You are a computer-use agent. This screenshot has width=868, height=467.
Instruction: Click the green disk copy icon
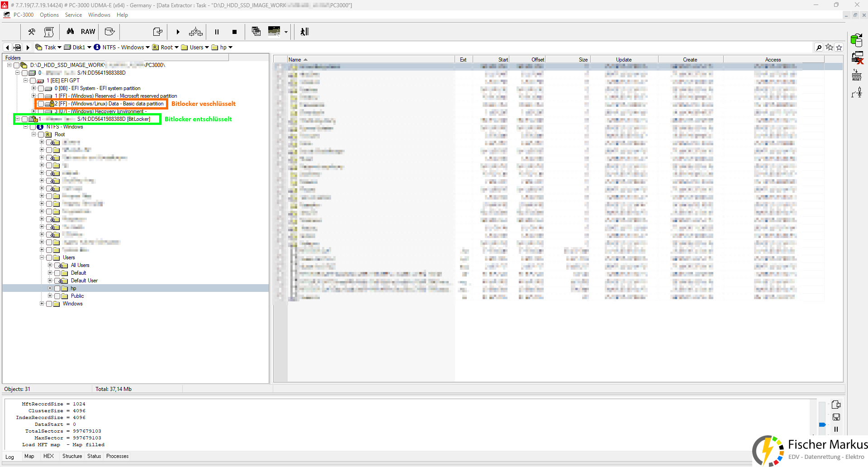pyautogui.click(x=856, y=40)
